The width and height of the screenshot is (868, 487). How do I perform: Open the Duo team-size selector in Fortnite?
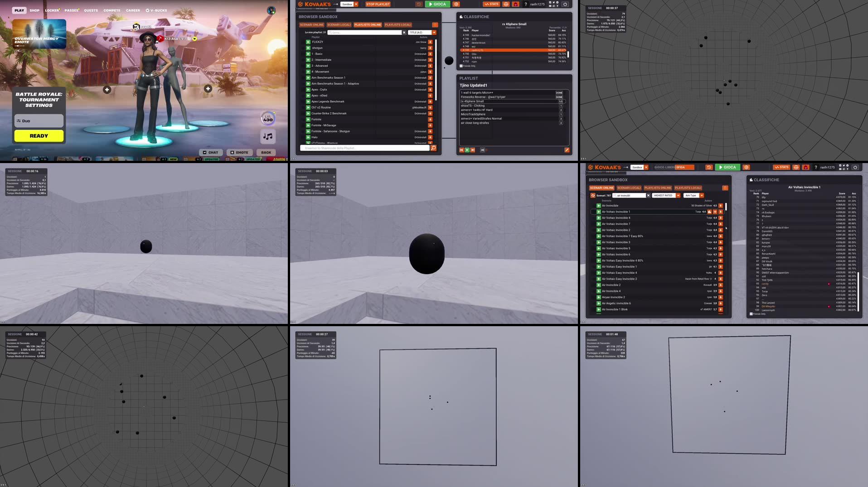click(x=39, y=121)
